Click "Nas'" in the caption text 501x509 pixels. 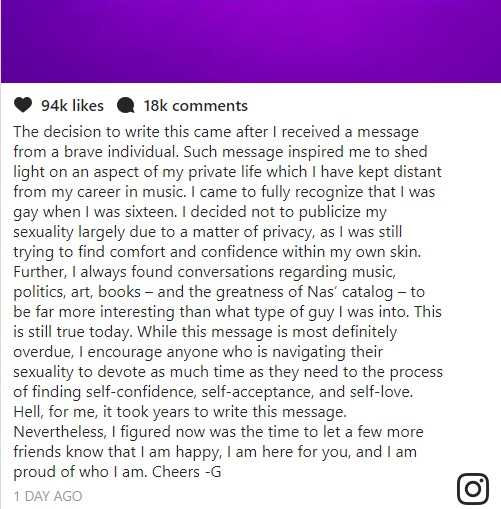pos(323,292)
